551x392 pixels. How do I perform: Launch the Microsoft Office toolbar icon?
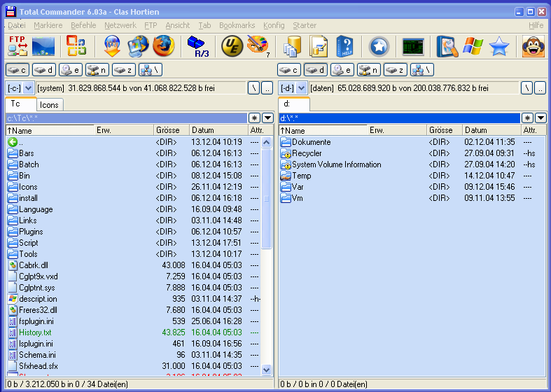pyautogui.click(x=76, y=46)
